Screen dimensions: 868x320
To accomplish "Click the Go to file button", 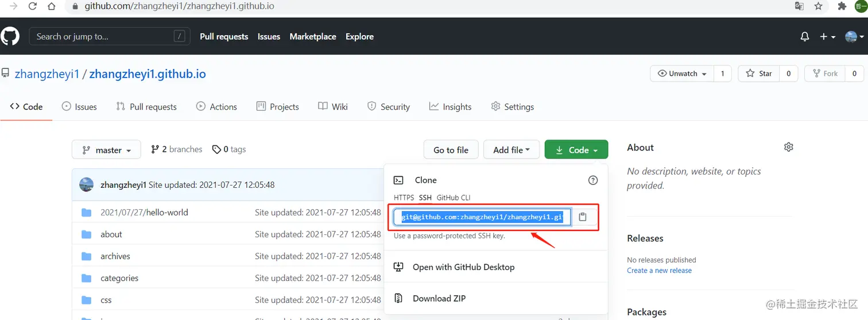I will 451,150.
